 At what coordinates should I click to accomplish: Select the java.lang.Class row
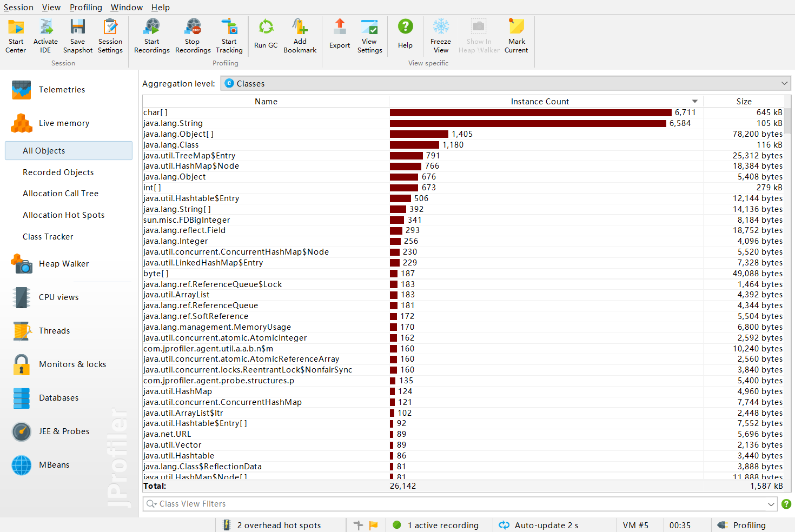[463, 145]
